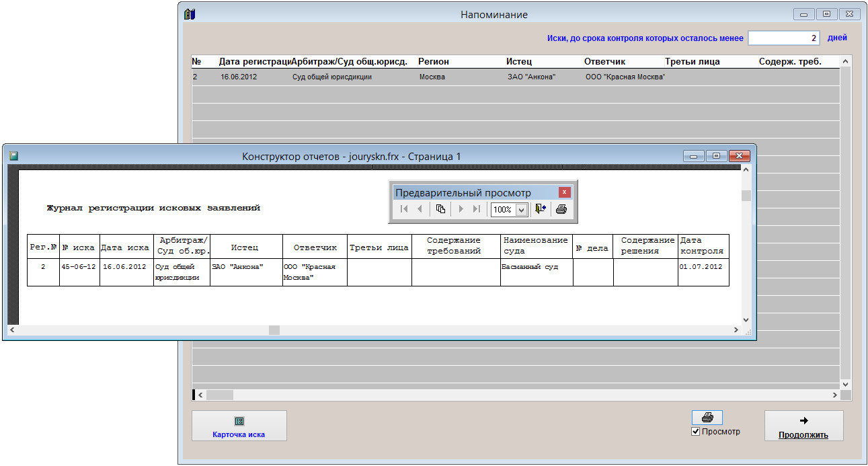Click the report preview horizontal scrollbar thumb
Viewport: 868px width, 466px height.
pyautogui.click(x=274, y=330)
